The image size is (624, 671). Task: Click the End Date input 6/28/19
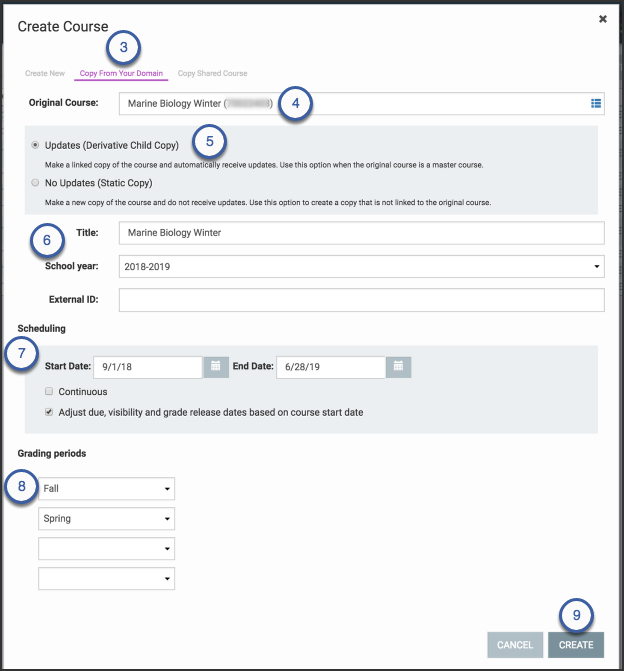pos(330,367)
